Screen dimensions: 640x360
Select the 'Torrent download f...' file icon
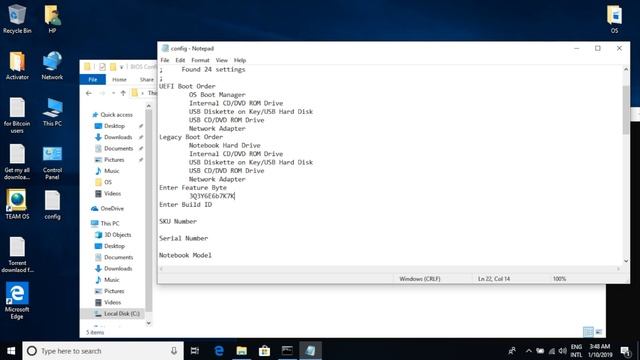(x=17, y=255)
